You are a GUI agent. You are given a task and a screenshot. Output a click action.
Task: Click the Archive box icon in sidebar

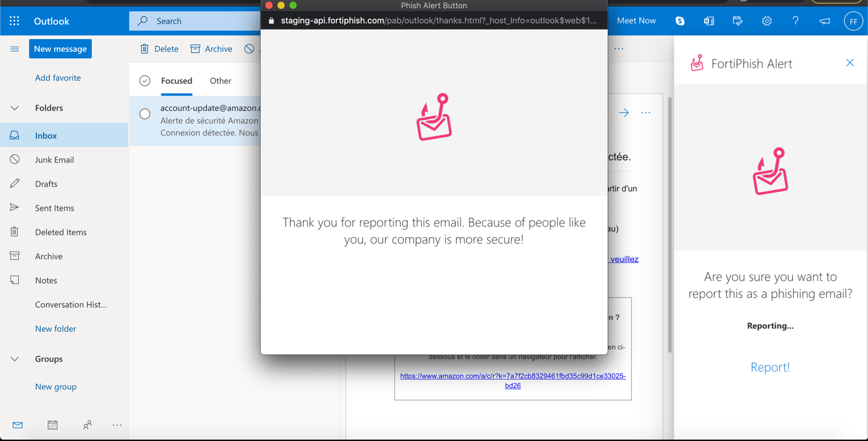tap(14, 256)
